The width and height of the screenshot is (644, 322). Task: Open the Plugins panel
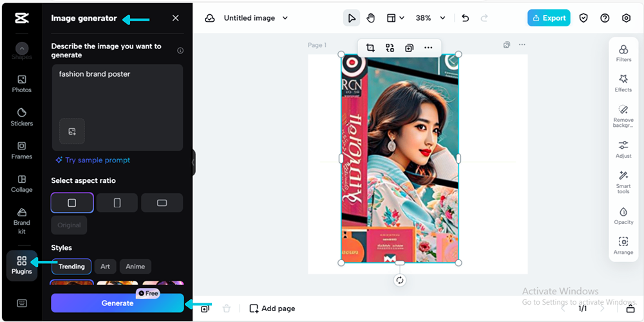[22, 265]
